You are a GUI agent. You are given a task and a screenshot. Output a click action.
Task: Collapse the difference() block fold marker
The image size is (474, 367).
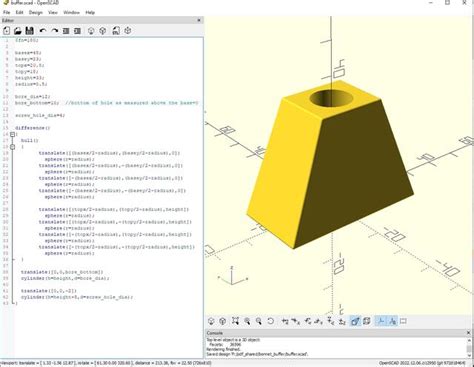[12, 134]
